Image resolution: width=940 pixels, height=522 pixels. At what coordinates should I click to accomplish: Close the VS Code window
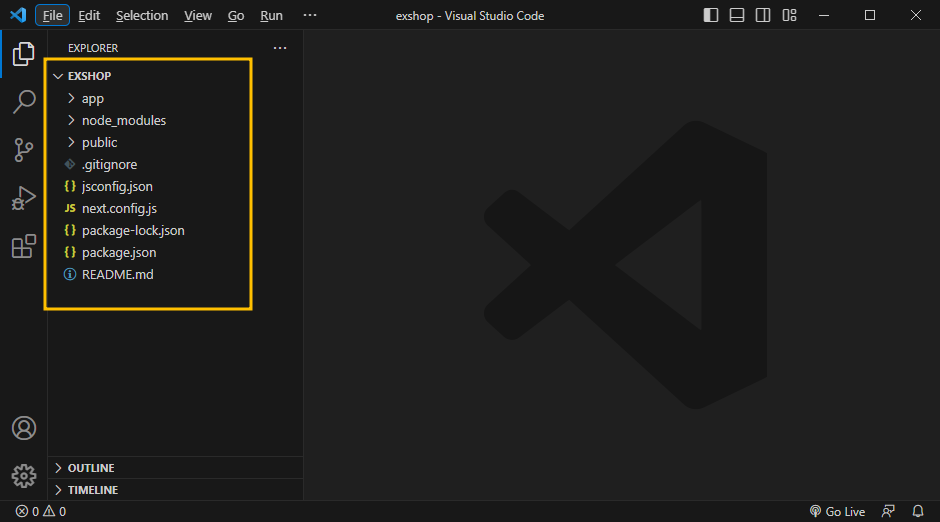coord(915,15)
